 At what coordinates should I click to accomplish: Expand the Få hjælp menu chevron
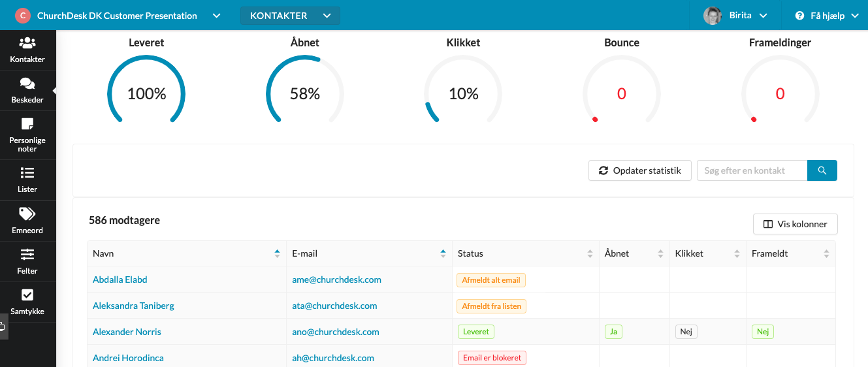tap(854, 16)
